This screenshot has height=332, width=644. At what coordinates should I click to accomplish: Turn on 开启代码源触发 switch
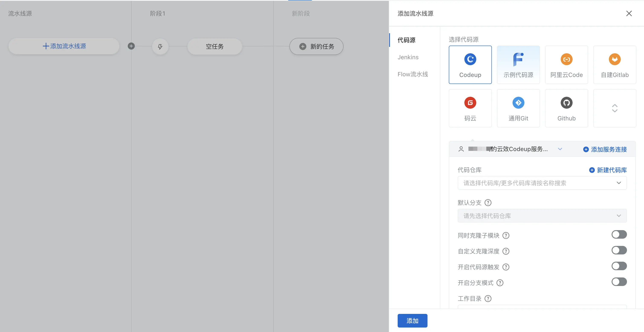619,266
